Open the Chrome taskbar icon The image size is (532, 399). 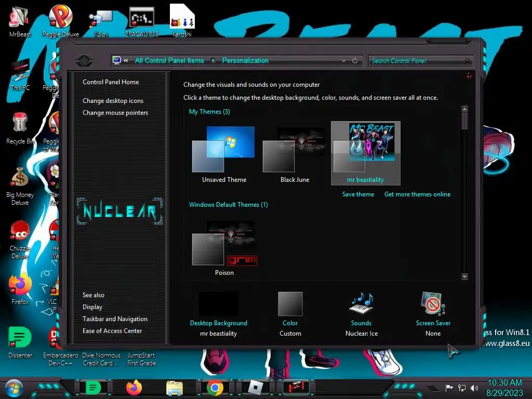pos(215,388)
